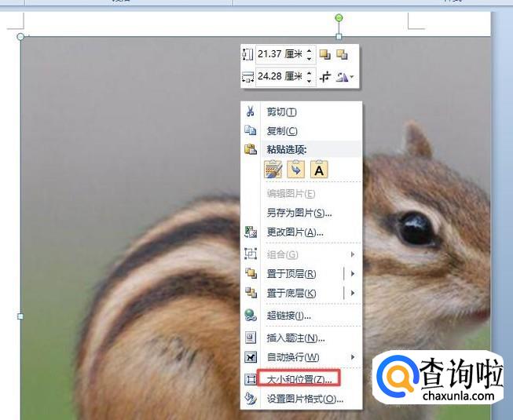Click Send Backward icon in mini toolbar
The height and width of the screenshot is (420, 513).
click(342, 55)
